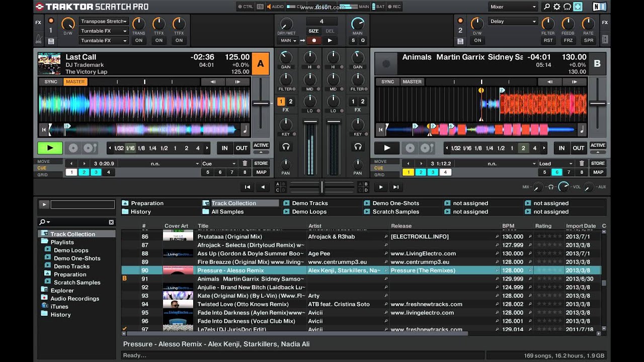The width and height of the screenshot is (644, 362).
Task: Enable headphone cue for deck A
Action: click(286, 147)
